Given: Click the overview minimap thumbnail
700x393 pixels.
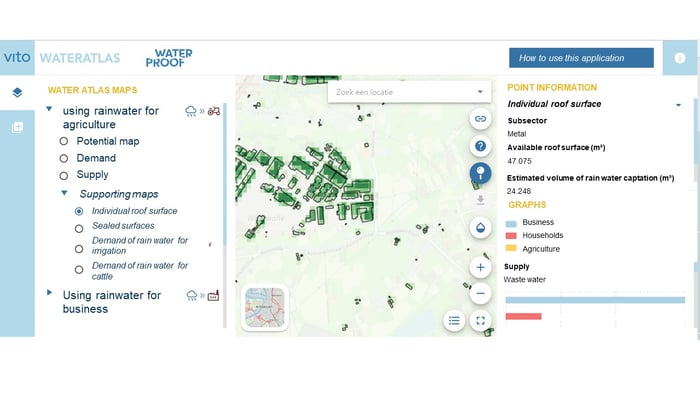Looking at the screenshot, I should pos(265,308).
